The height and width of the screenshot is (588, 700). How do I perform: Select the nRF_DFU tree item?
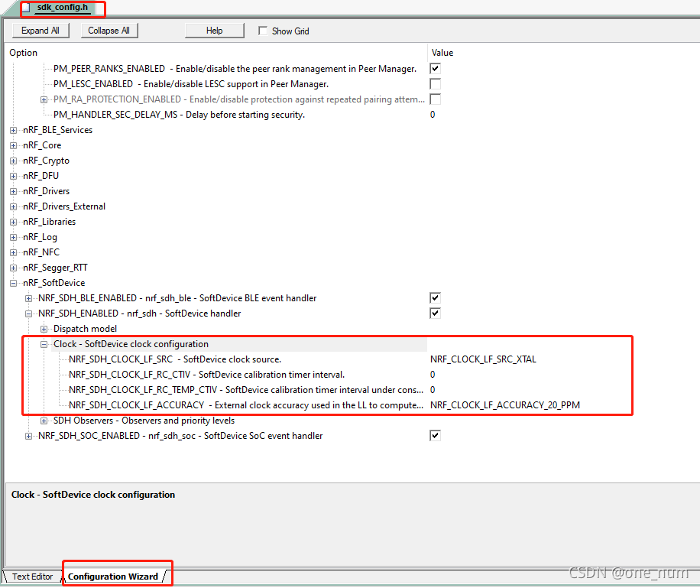(x=41, y=176)
